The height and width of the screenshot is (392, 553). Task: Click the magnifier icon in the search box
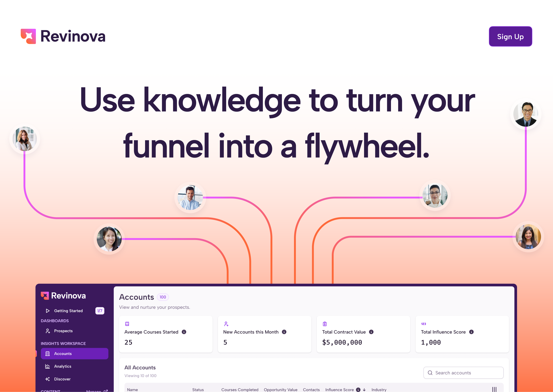pyautogui.click(x=430, y=373)
